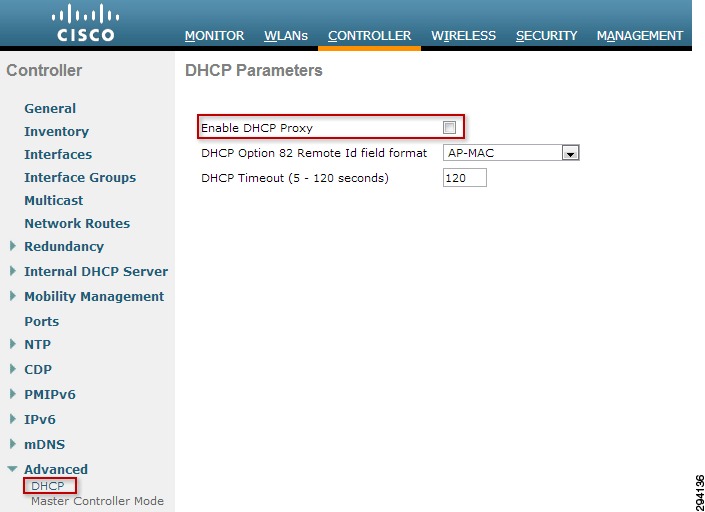Click the Internal DHCP Server label
705x512 pixels.
(x=96, y=272)
